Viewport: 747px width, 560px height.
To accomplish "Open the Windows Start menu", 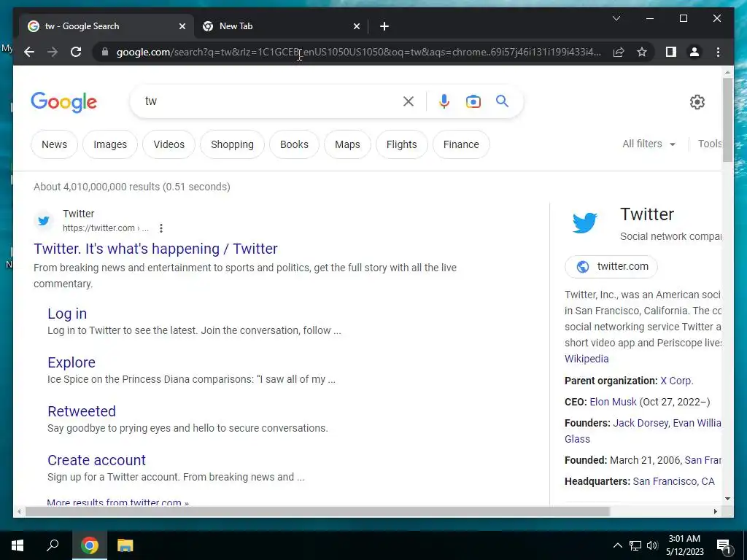I will point(18,545).
